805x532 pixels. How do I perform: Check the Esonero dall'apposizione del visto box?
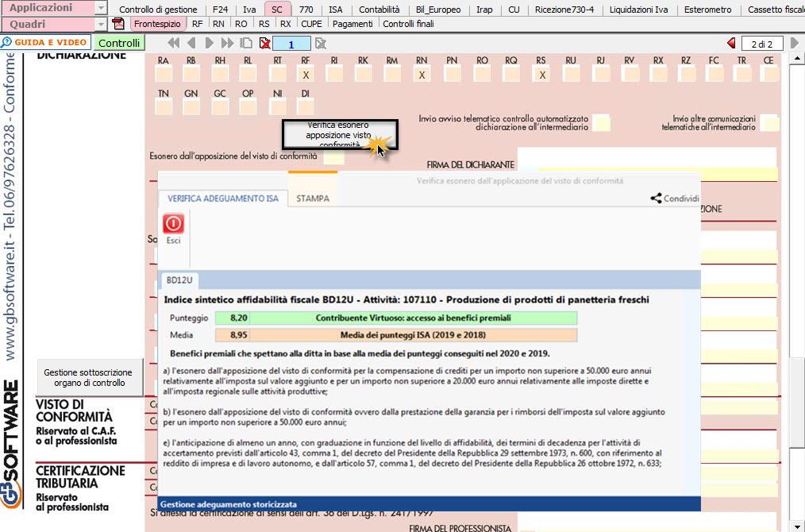[333, 156]
